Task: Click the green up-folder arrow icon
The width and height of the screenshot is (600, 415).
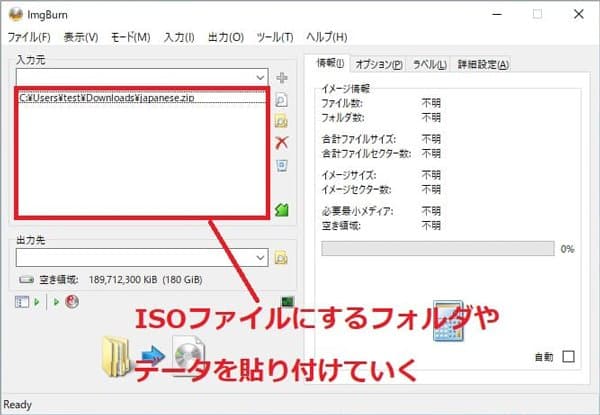Action: [282, 208]
